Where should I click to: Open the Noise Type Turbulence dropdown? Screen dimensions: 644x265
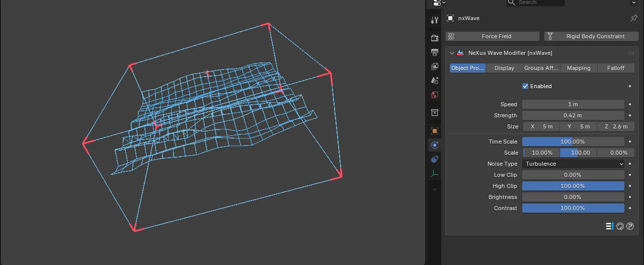click(573, 164)
